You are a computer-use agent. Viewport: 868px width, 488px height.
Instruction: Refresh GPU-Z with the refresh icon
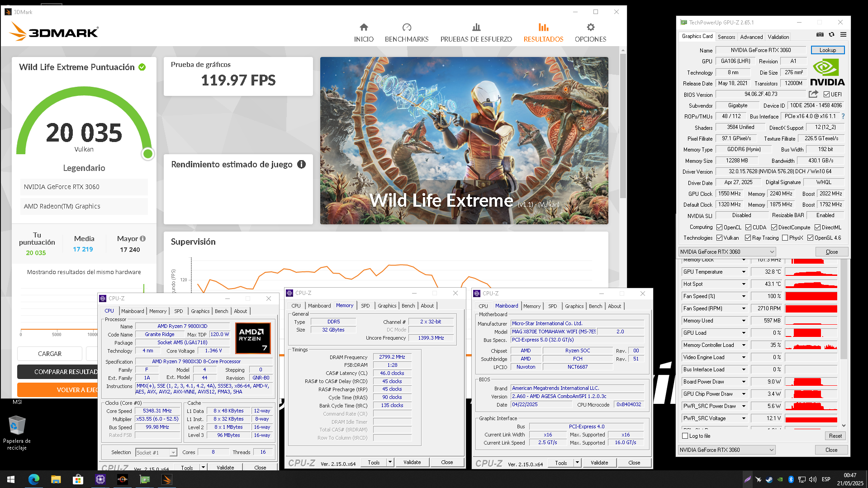click(x=831, y=34)
